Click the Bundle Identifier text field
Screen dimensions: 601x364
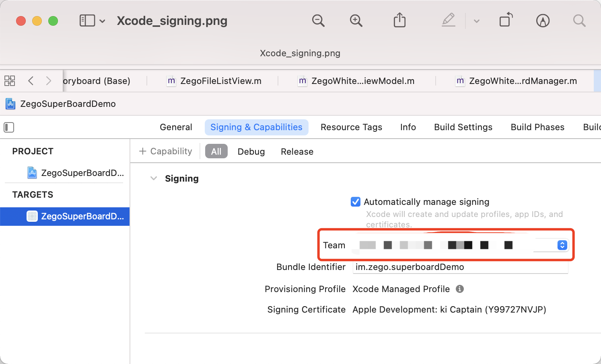460,267
